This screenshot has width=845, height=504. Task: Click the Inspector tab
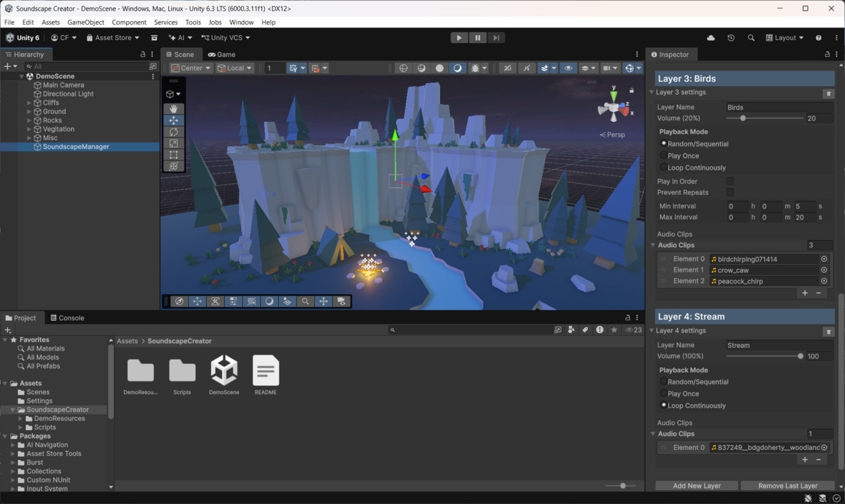[670, 54]
